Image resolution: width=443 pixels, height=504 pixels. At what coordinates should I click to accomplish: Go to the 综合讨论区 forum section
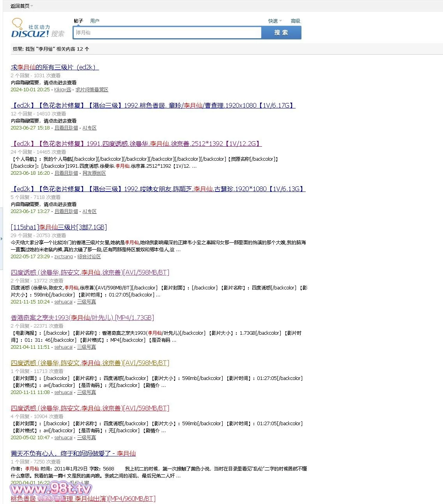(x=89, y=257)
